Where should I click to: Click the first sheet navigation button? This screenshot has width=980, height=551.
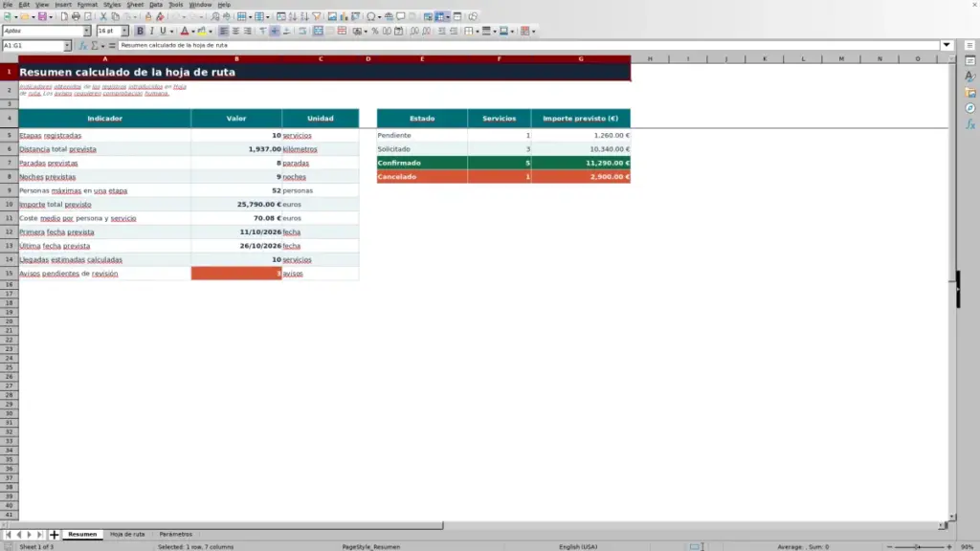click(x=8, y=535)
